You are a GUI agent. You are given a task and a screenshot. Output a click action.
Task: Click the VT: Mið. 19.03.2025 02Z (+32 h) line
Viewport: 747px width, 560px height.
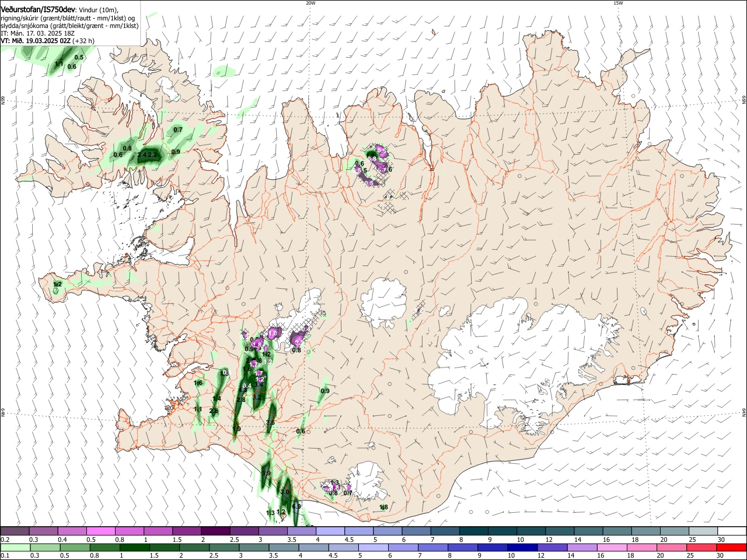click(x=48, y=41)
